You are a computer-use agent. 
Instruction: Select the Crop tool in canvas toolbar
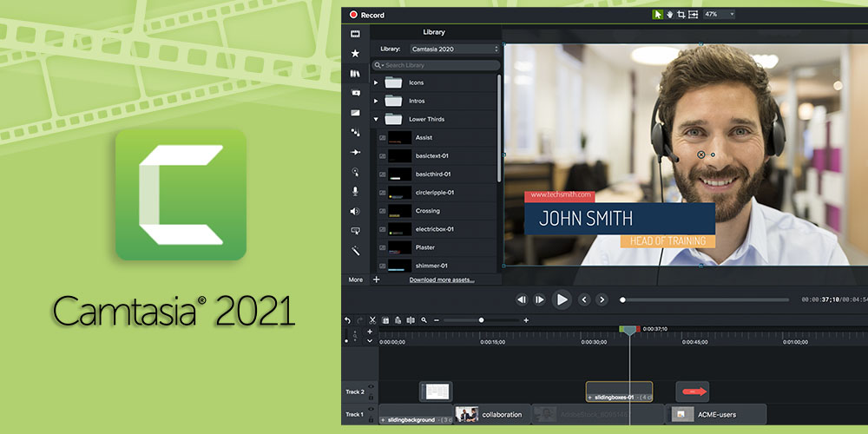point(681,15)
